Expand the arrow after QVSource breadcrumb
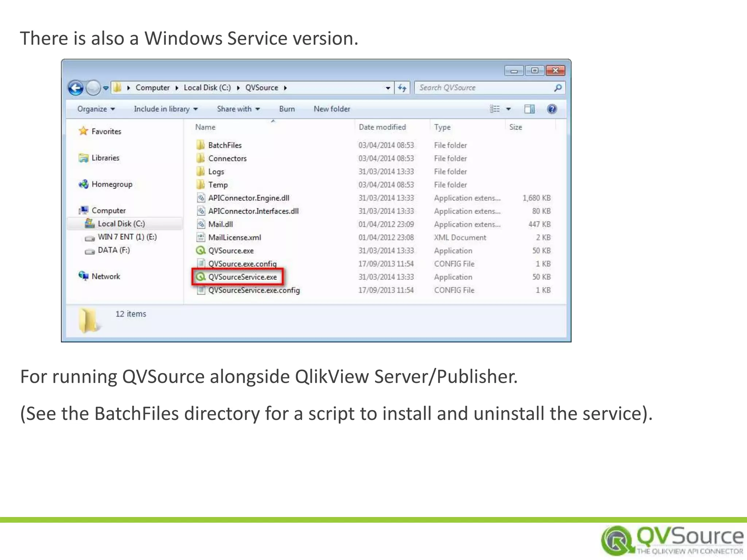 (285, 88)
